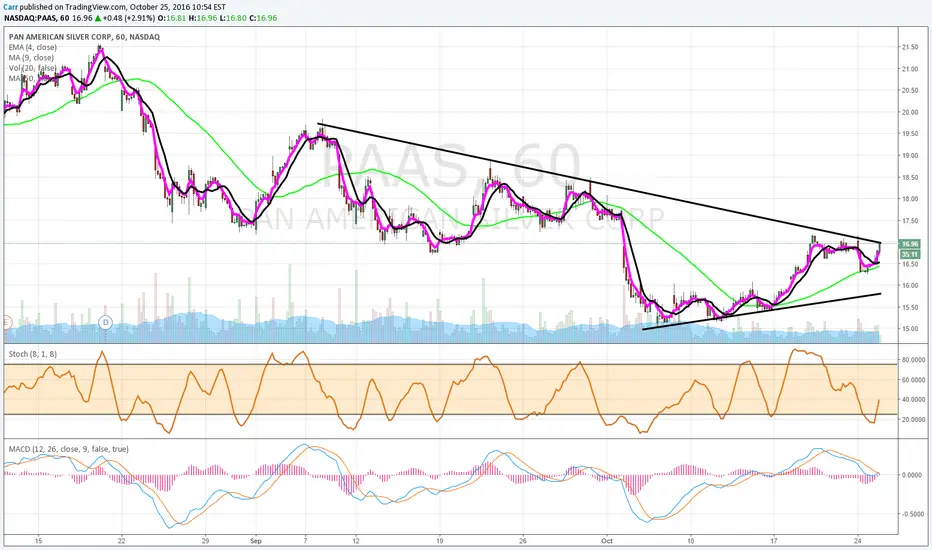Click the 0.0000 MACD axis label
This screenshot has width=932, height=550.
(912, 475)
